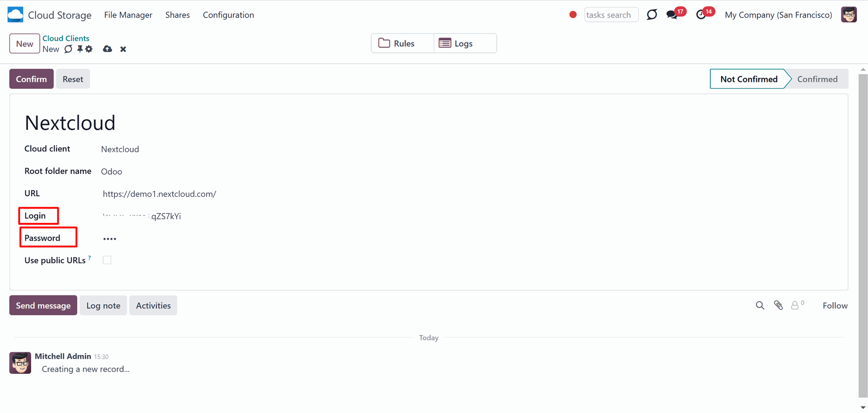Screen dimensions: 868x413
Task: Click the Follow button
Action: click(835, 305)
